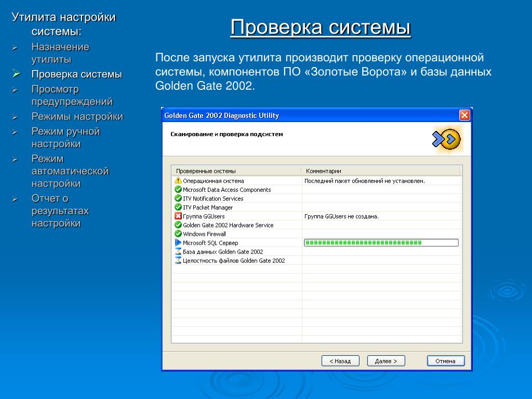Select the Golden Gate 2002 Hardware Service row
Screen dimensions: 532x399
coord(228,225)
